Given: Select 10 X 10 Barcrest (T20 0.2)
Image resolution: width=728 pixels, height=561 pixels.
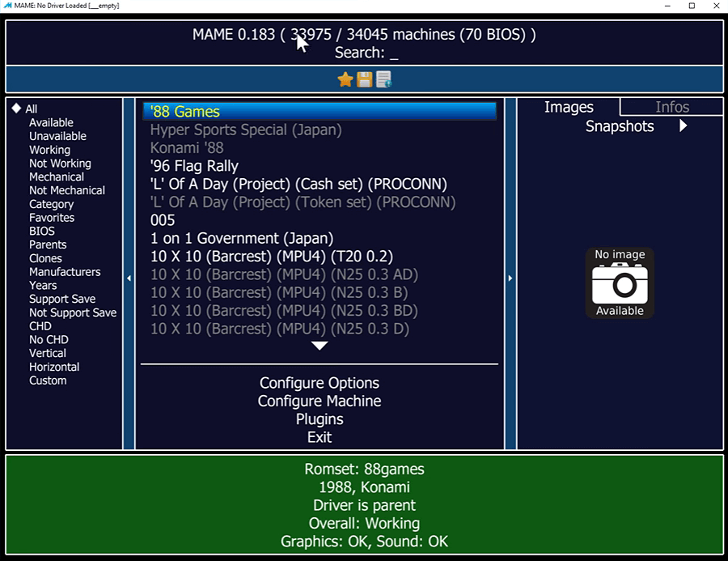Looking at the screenshot, I should tap(271, 257).
